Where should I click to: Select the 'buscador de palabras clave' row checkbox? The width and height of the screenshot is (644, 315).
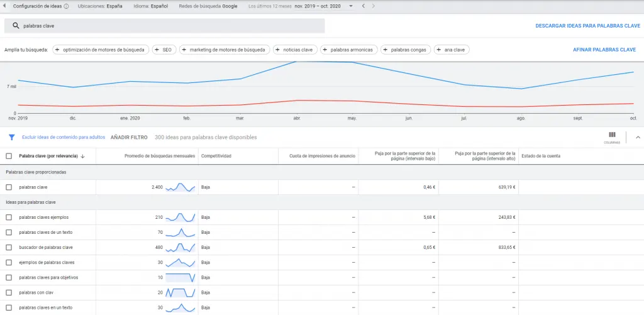pos(9,248)
